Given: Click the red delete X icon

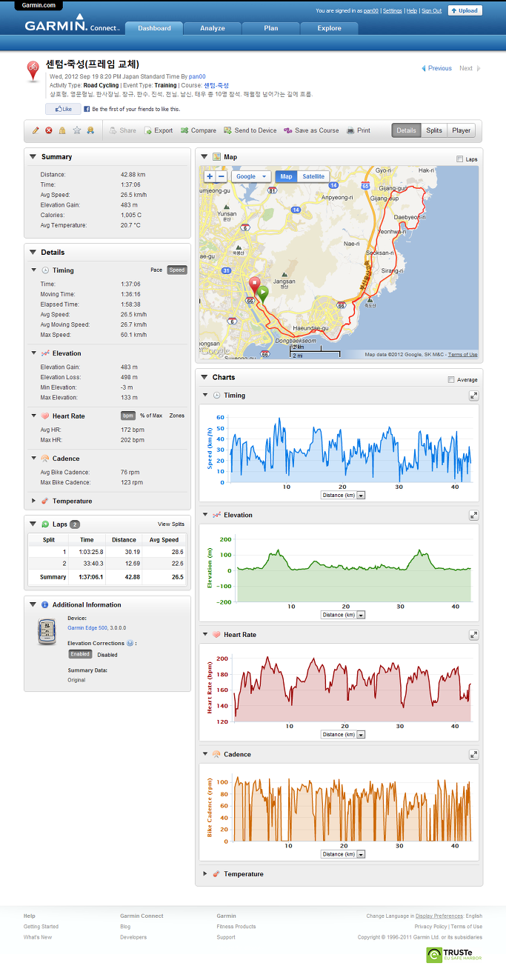Looking at the screenshot, I should click(49, 130).
